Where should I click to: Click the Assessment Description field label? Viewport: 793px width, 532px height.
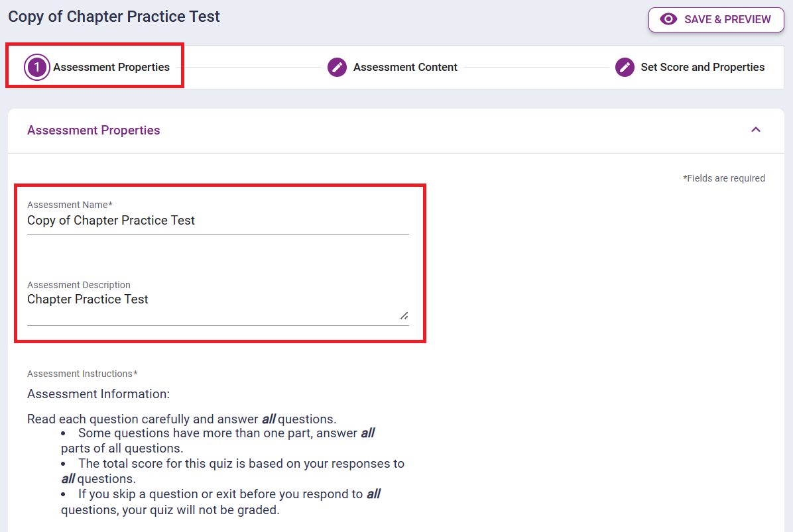78,285
